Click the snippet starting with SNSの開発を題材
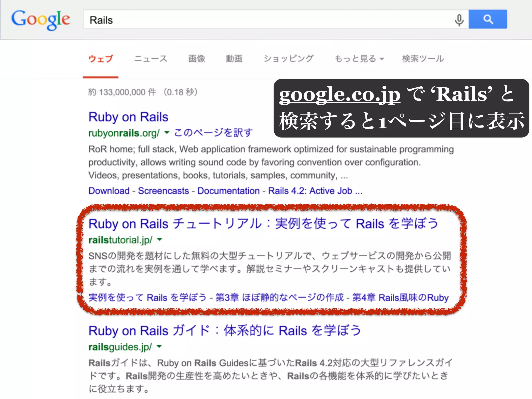 point(270,269)
